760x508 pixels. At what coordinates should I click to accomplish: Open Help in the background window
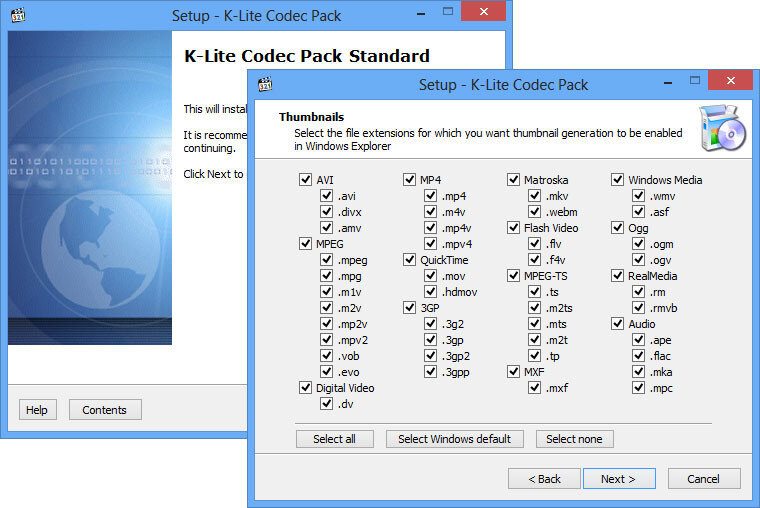click(37, 410)
